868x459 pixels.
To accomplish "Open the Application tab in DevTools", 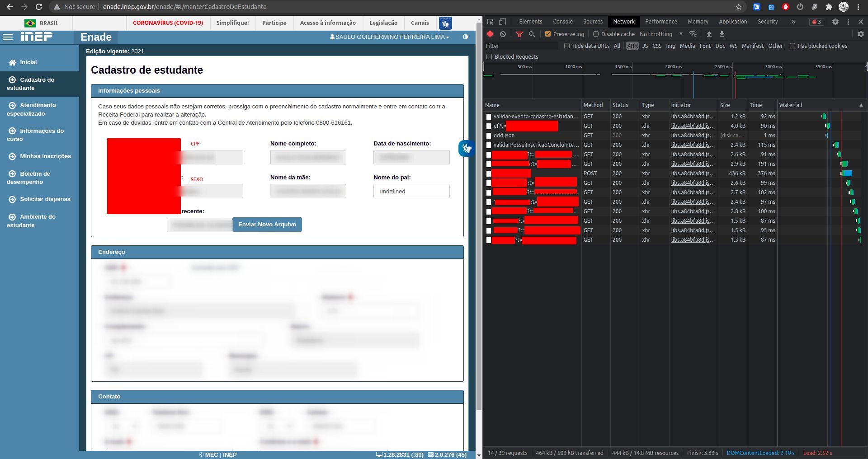I will click(733, 22).
